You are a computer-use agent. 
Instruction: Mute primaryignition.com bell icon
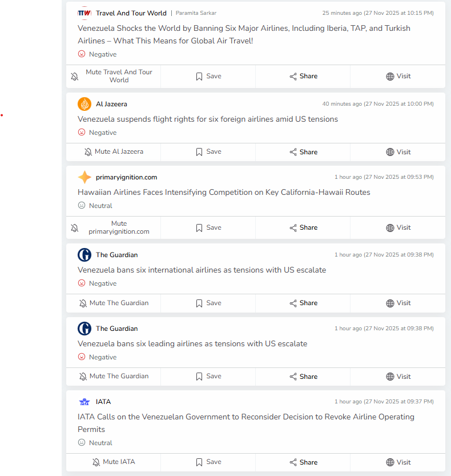click(75, 227)
